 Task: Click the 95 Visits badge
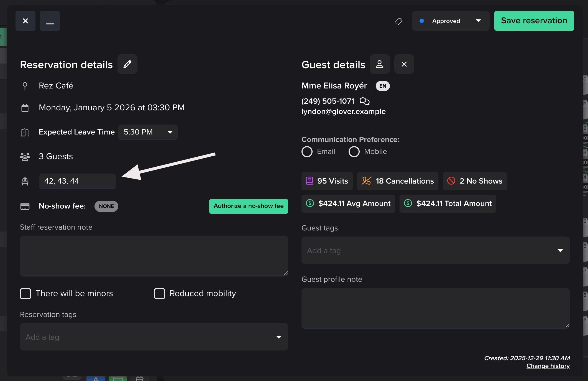327,181
